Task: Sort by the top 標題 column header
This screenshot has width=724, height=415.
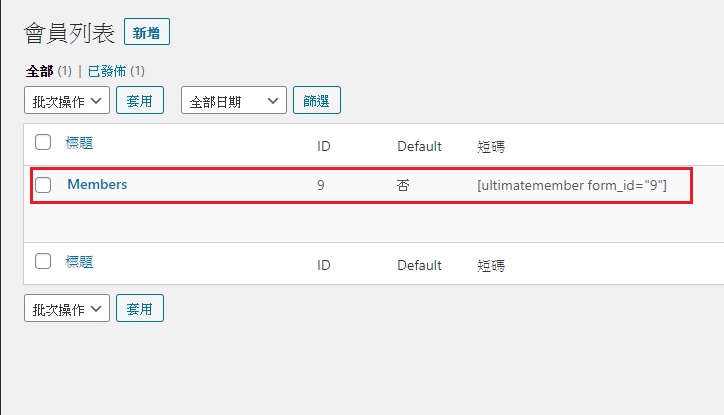Action: (x=79, y=143)
